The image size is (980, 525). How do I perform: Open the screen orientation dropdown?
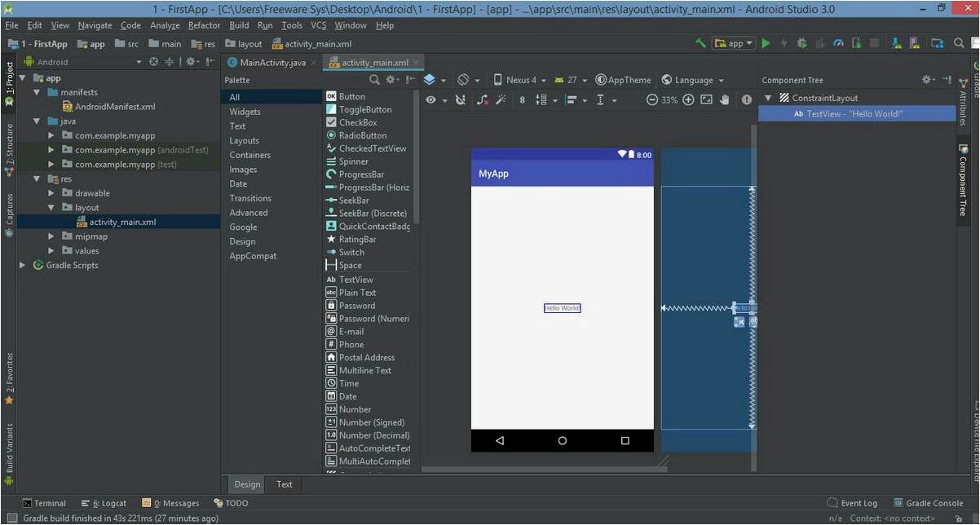pyautogui.click(x=468, y=80)
